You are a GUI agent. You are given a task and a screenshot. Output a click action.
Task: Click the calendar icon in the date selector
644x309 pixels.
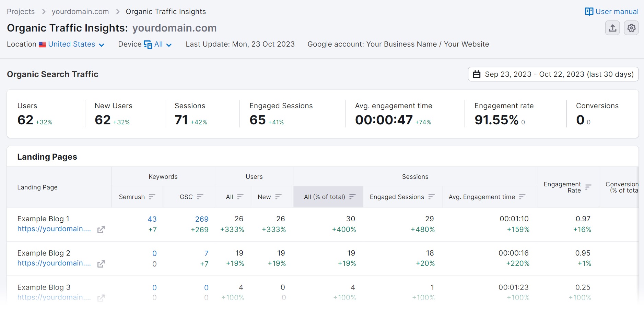tap(477, 74)
